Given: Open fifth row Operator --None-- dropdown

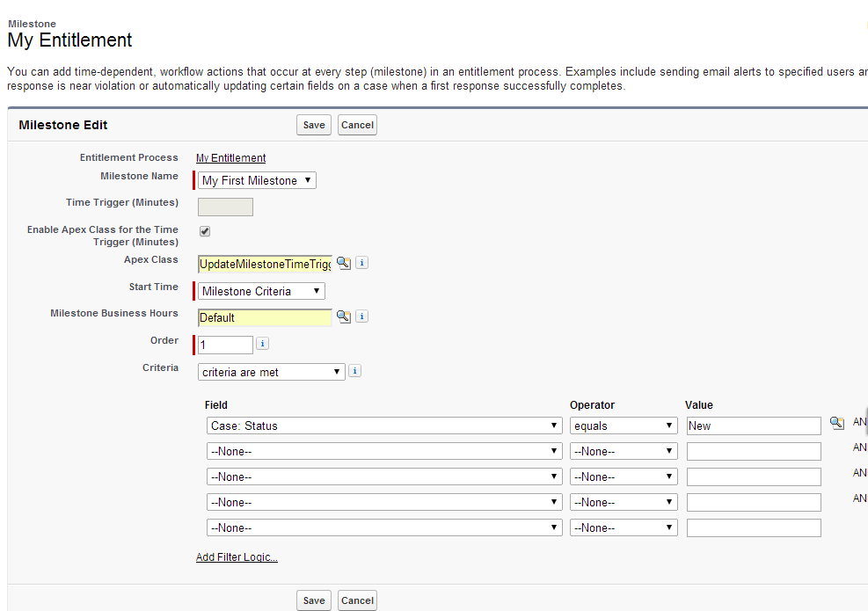Looking at the screenshot, I should [x=624, y=527].
